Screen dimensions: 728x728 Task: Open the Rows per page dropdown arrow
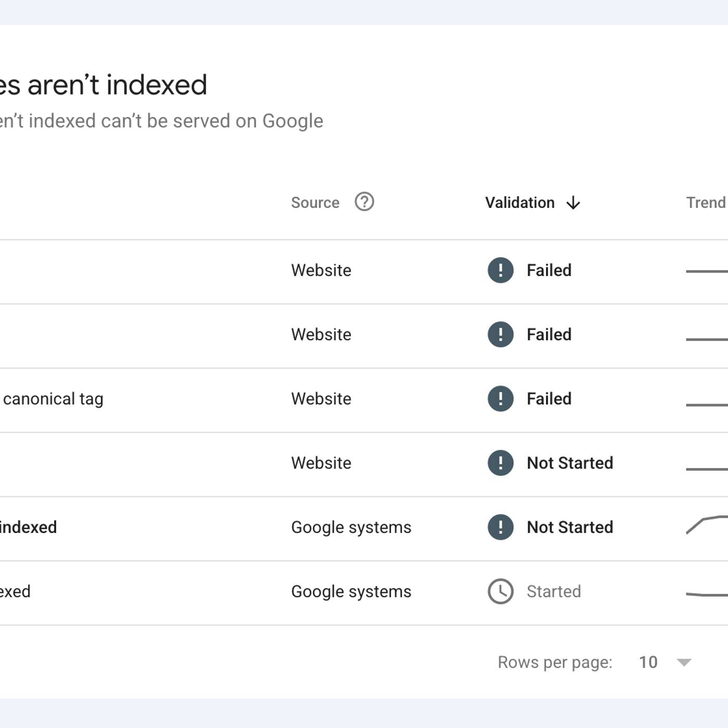tap(684, 662)
